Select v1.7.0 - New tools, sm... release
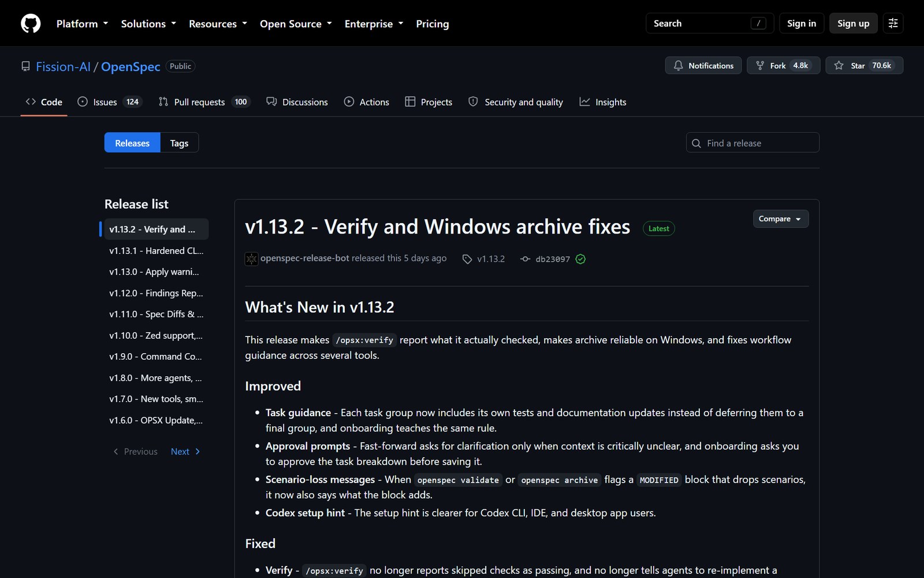Image resolution: width=924 pixels, height=578 pixels. tap(157, 399)
